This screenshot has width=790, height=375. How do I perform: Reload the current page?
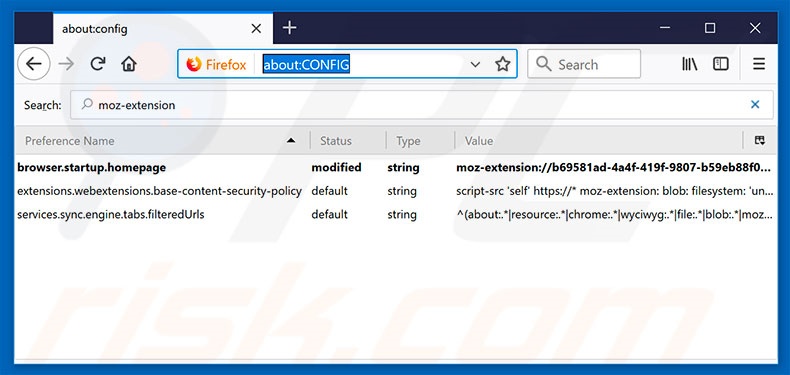click(x=98, y=64)
